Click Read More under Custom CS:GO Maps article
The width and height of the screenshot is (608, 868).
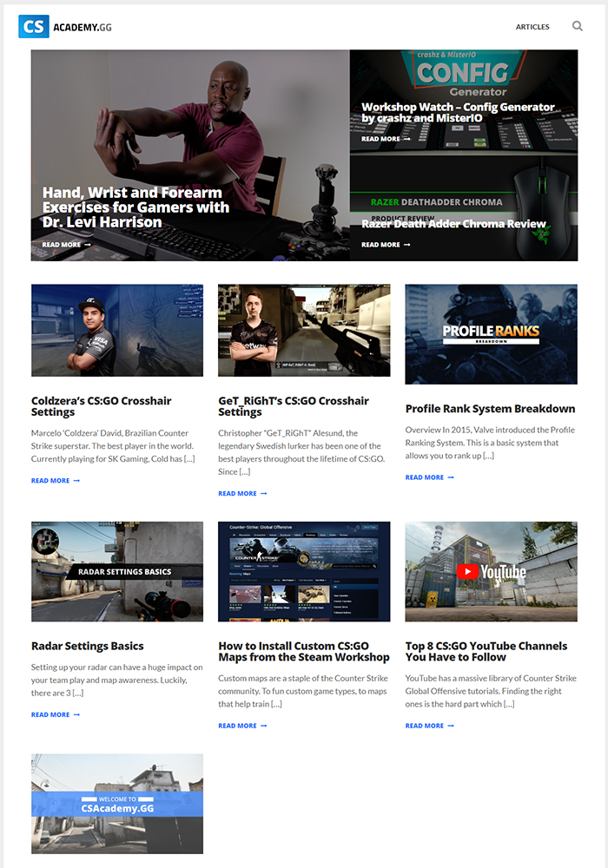pos(242,726)
